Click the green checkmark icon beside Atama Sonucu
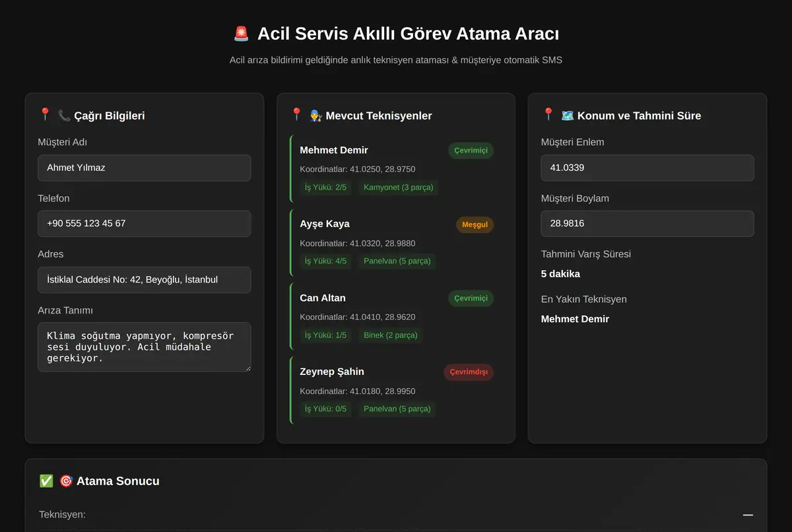 click(46, 481)
